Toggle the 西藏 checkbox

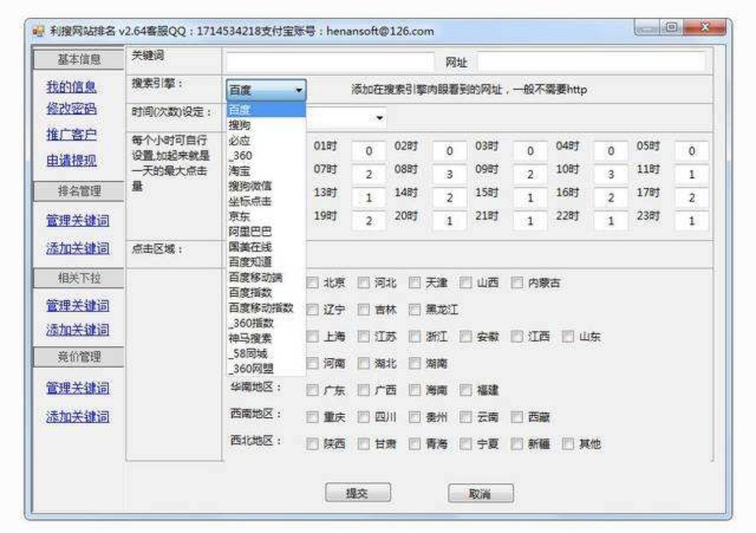pyautogui.click(x=517, y=417)
